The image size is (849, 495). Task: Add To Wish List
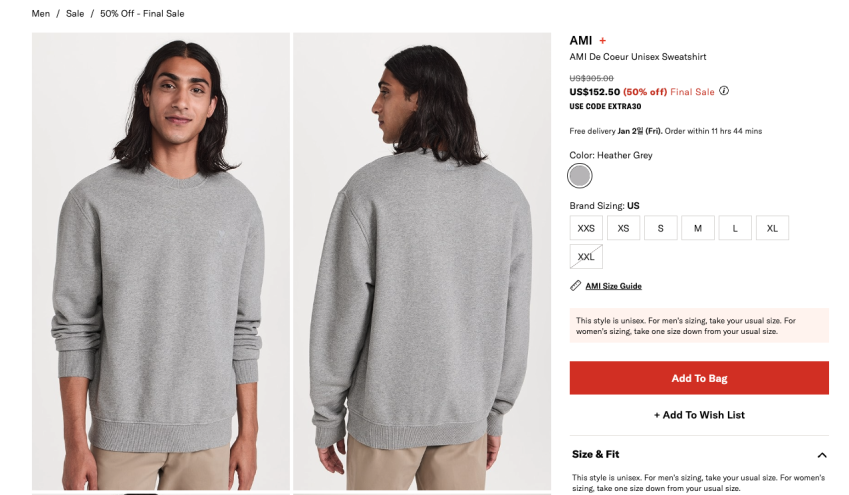coord(699,415)
